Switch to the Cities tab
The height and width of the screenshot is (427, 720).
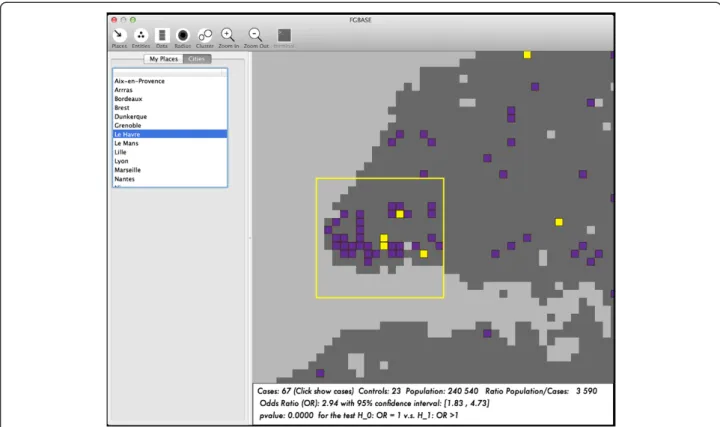197,59
